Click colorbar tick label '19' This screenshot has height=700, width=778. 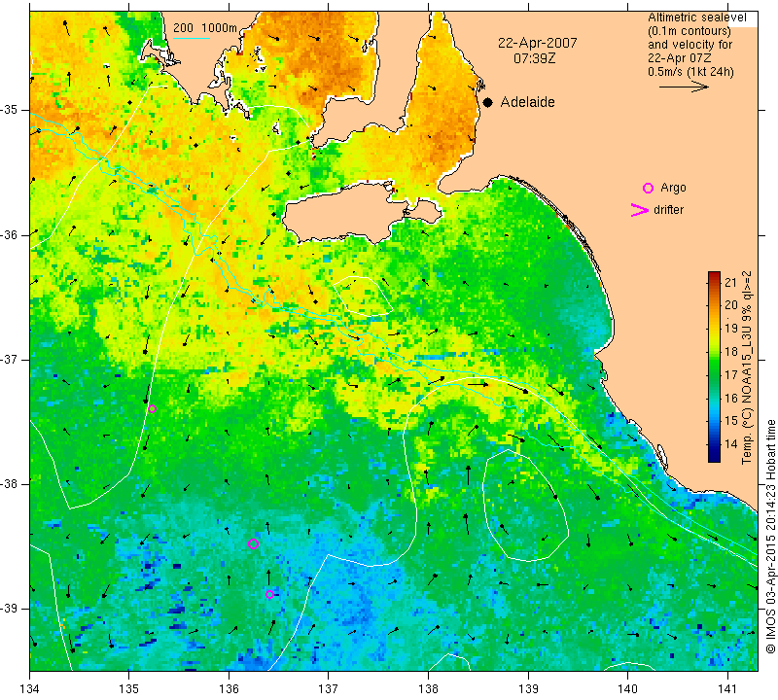point(731,329)
